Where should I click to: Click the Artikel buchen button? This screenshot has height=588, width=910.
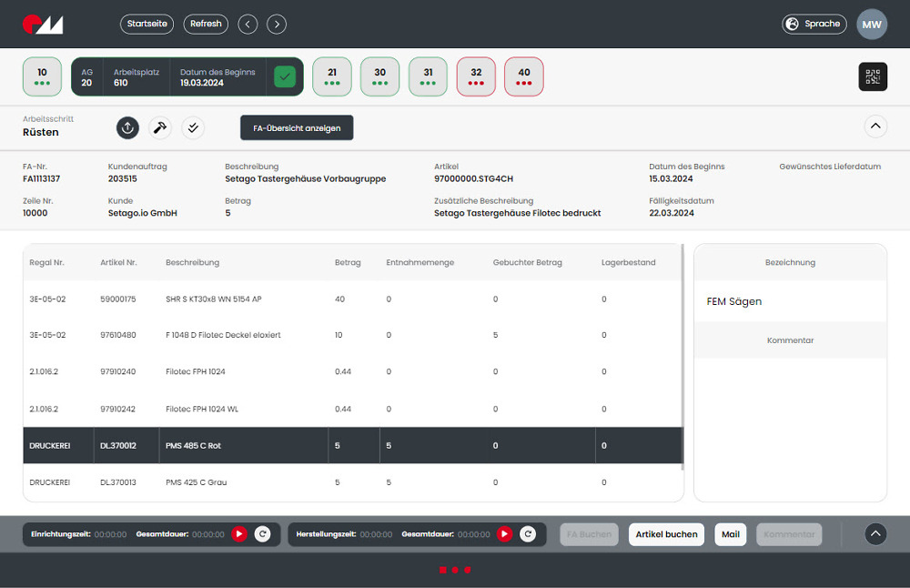coord(666,534)
